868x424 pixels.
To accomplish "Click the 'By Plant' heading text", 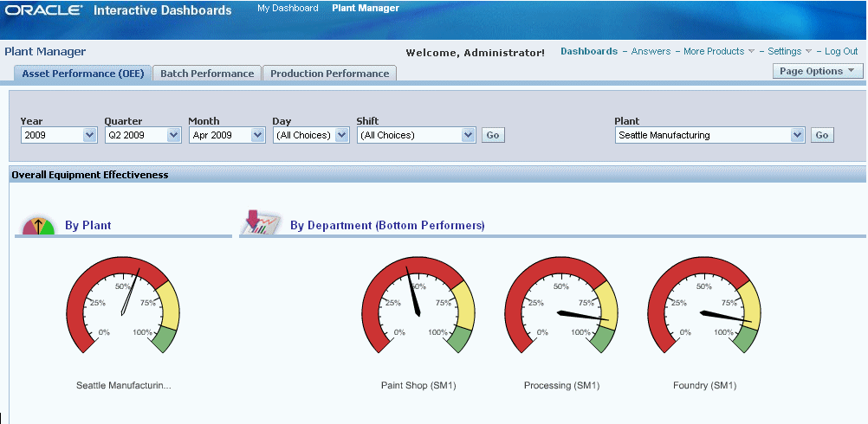I will [x=88, y=226].
